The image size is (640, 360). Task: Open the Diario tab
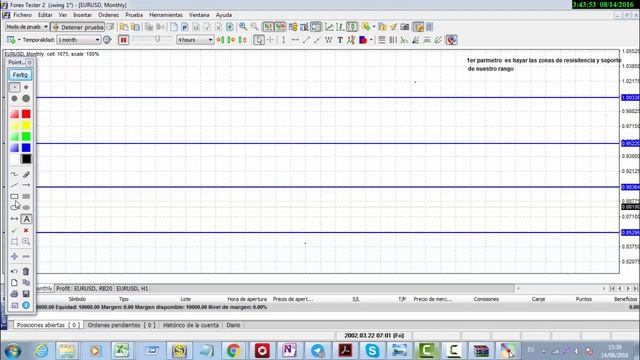coord(233,325)
